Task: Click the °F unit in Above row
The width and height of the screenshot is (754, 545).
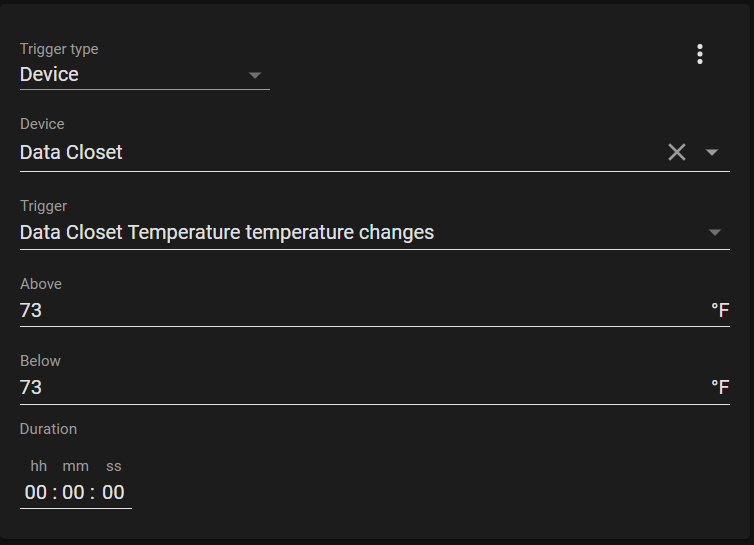Action: [x=719, y=310]
